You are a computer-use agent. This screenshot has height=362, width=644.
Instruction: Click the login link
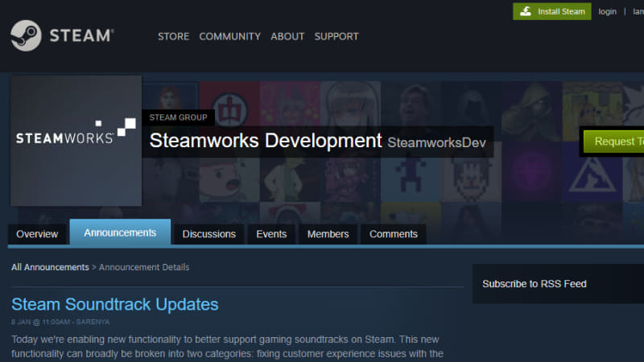[607, 11]
